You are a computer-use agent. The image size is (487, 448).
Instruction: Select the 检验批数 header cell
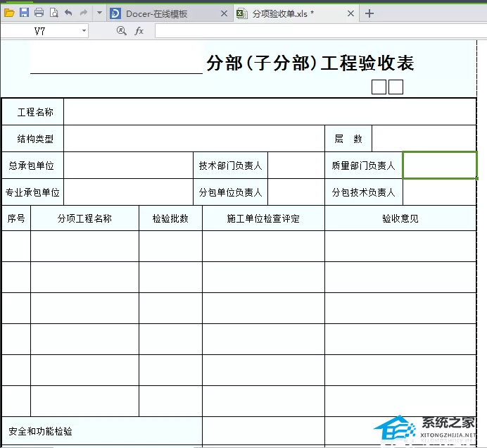coord(170,218)
